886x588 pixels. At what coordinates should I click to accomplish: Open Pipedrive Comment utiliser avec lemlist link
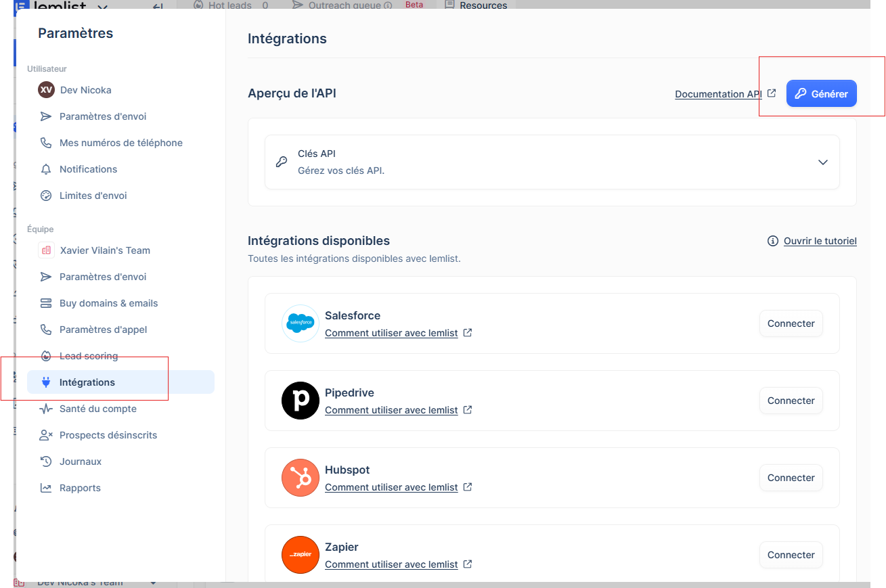391,410
